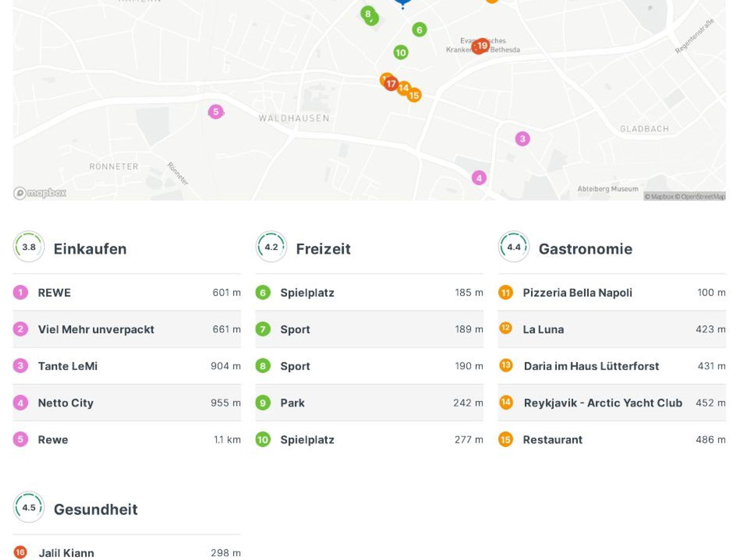Click map marker 5 near Waldhausen
This screenshot has width=746, height=560.
[216, 112]
